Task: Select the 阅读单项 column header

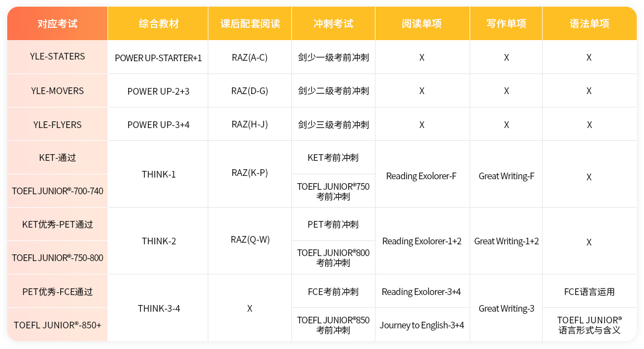Action: pos(422,24)
